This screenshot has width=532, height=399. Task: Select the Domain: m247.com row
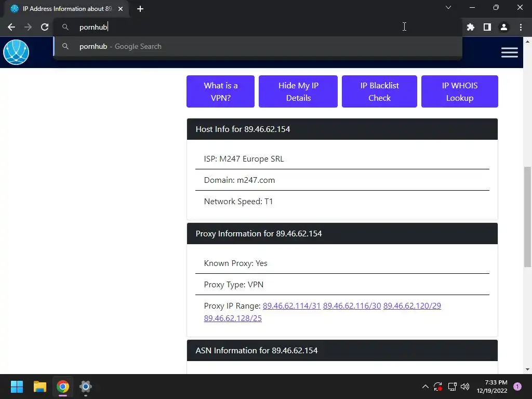[x=342, y=180]
